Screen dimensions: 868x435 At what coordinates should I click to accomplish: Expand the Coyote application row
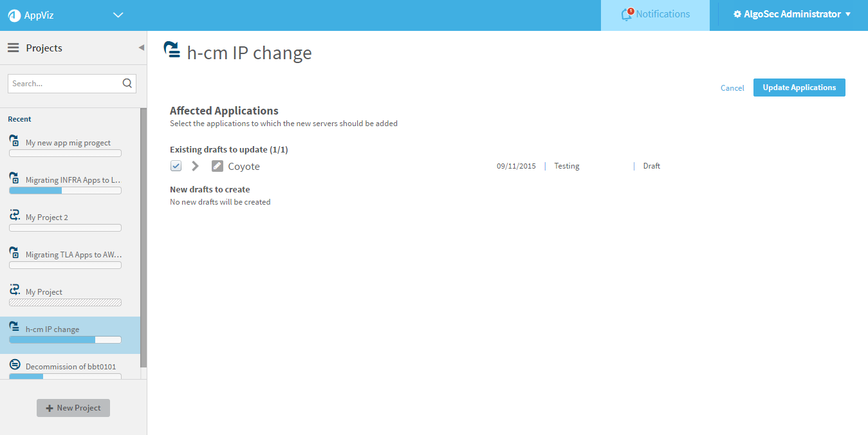pos(196,166)
